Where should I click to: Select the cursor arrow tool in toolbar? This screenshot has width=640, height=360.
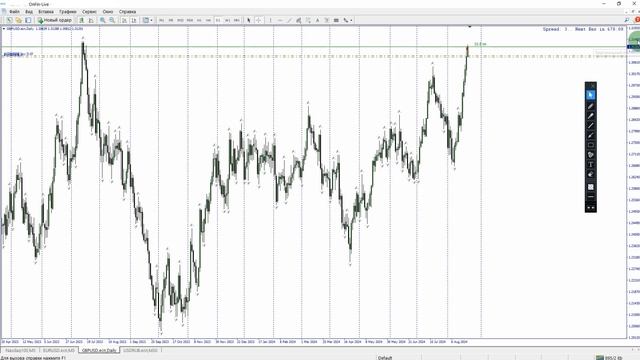coord(249,20)
